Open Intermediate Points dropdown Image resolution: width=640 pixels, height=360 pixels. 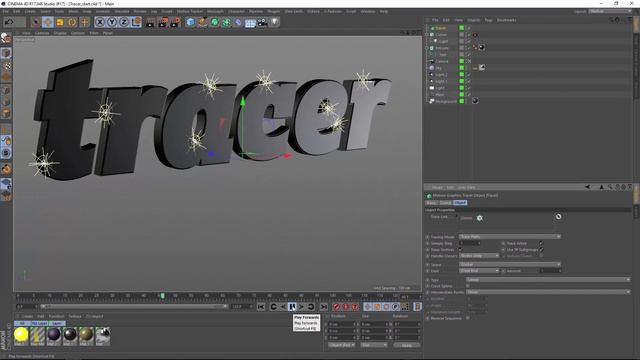(548, 292)
